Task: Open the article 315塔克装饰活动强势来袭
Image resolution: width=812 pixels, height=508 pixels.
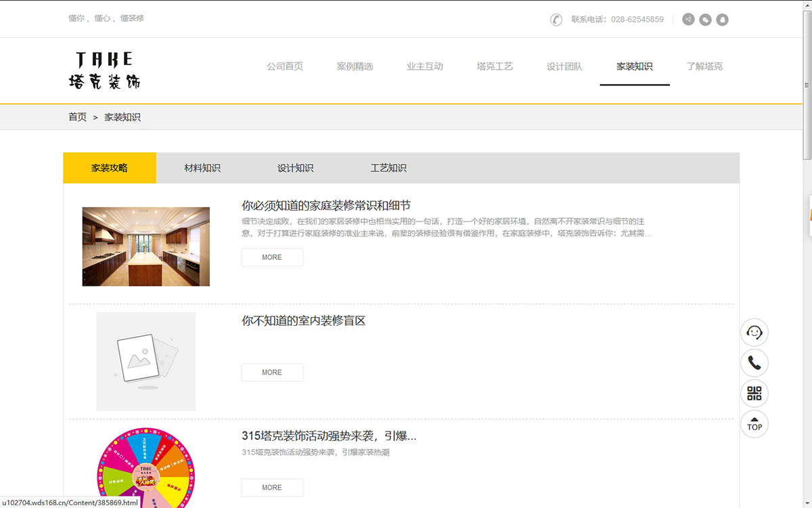Action: [x=329, y=436]
